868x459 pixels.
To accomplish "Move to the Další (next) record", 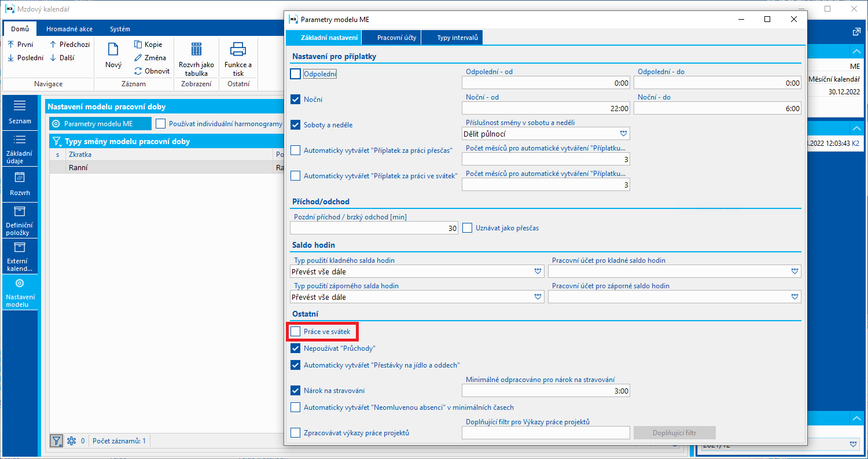I will [x=62, y=58].
